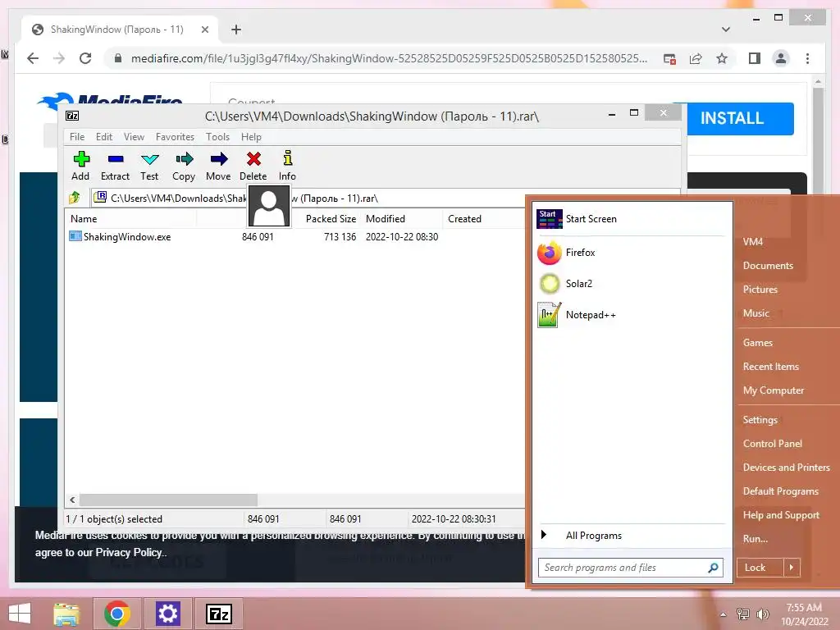This screenshot has width=840, height=630.
Task: Open File Explorer from the taskbar
Action: [x=66, y=614]
